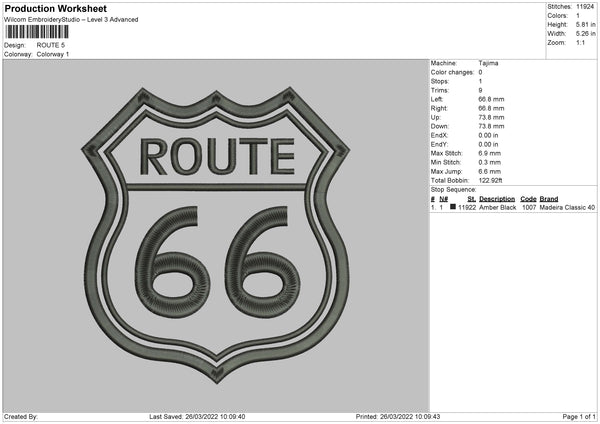Click the brand 'Madeira Classic 40'

(567, 207)
